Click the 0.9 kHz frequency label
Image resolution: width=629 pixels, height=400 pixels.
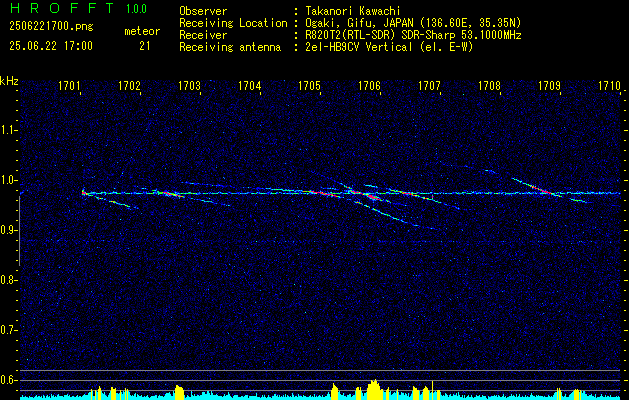pyautogui.click(x=9, y=230)
